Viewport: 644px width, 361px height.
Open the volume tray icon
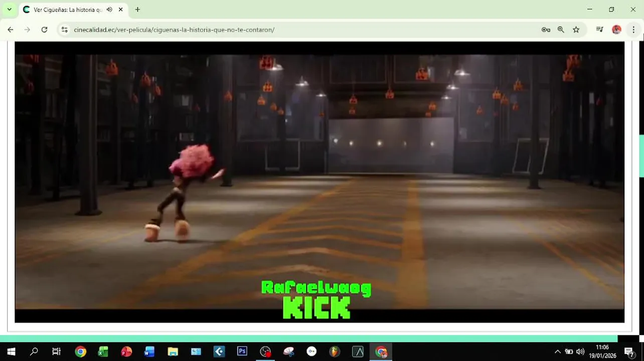580,351
